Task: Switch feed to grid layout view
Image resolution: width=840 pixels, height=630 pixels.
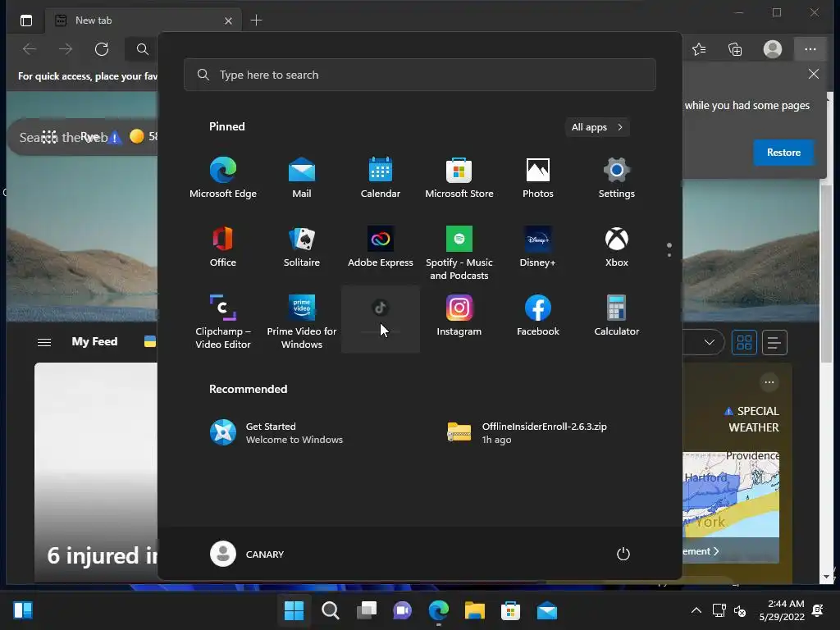Action: tap(744, 342)
